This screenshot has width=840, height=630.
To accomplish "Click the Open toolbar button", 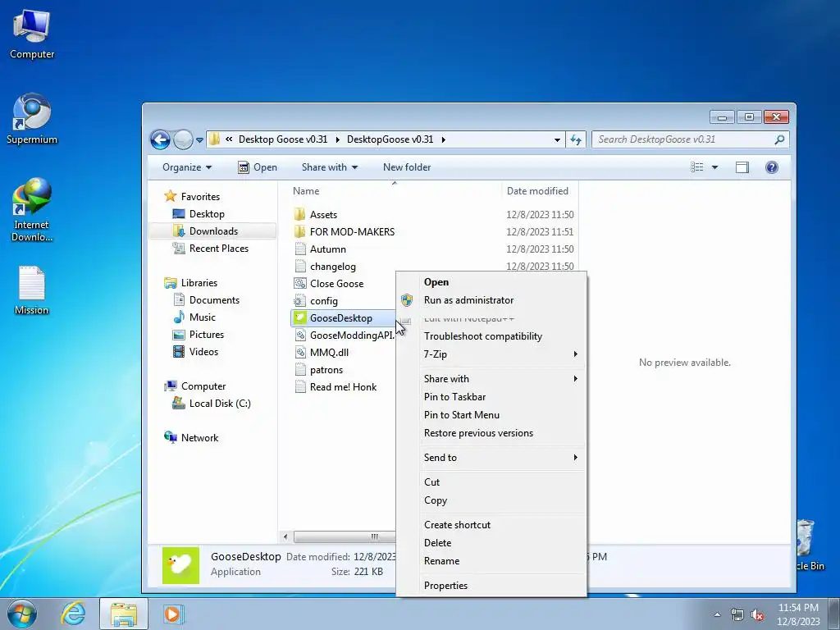I will click(x=257, y=167).
